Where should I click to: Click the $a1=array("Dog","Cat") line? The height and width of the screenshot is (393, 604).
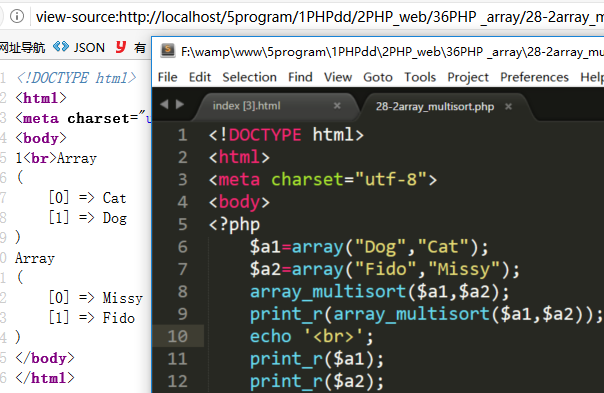pyautogui.click(x=369, y=247)
